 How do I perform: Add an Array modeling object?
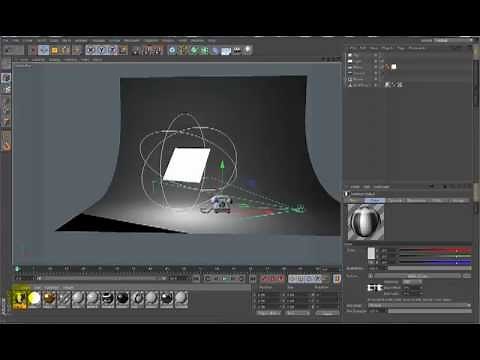coord(204,51)
